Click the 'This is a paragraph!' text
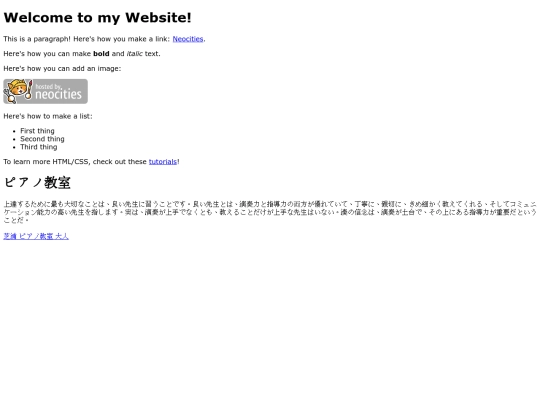 coord(37,39)
